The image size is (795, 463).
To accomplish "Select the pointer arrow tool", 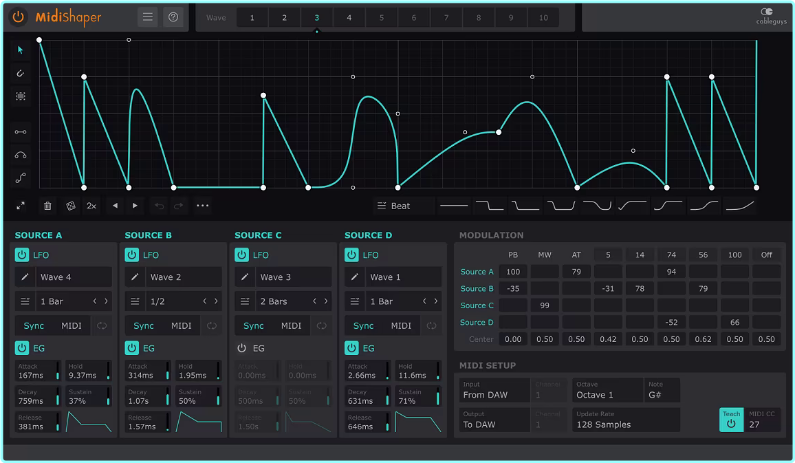I will pyautogui.click(x=20, y=50).
